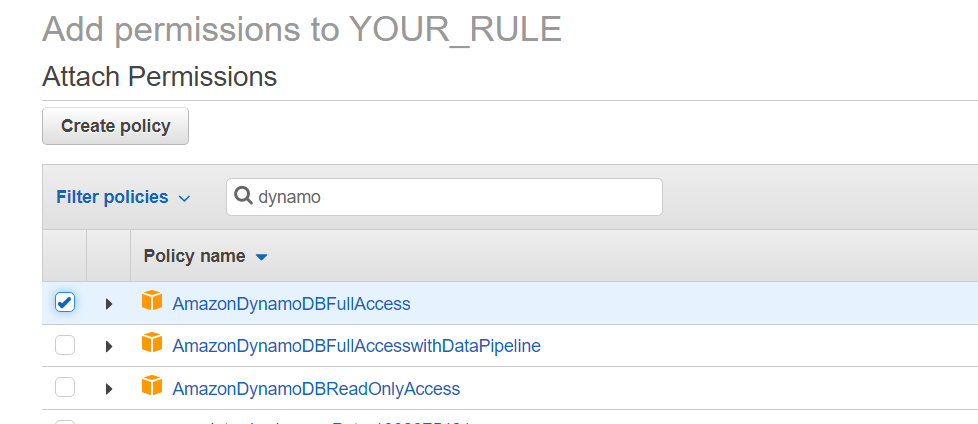Click the orange box icon for AmazonDynamoDBReadOnlyAccess
Image resolution: width=978 pixels, height=424 pixels.
pos(152,386)
